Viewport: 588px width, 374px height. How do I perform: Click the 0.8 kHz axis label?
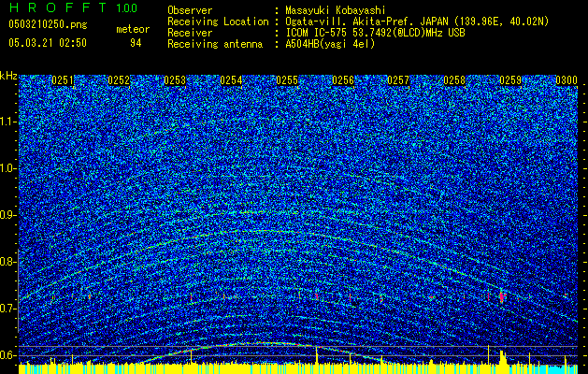pos(7,262)
